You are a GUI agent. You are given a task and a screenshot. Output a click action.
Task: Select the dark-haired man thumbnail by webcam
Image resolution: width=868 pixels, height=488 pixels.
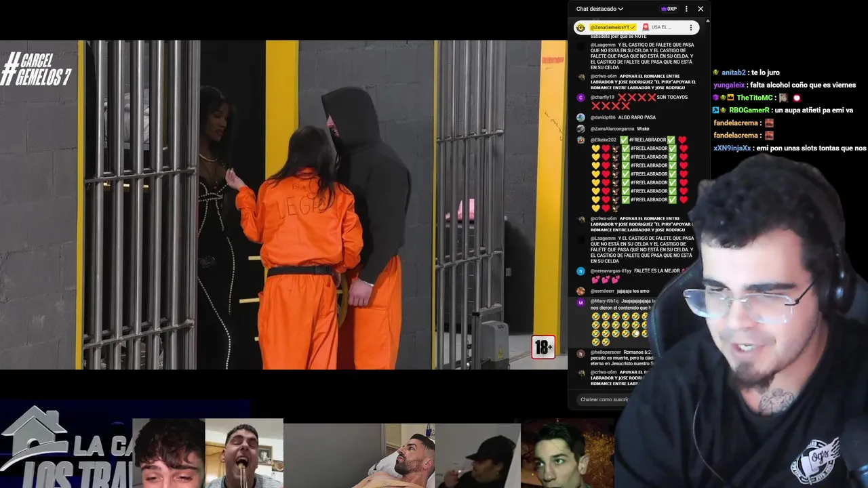pos(566,453)
